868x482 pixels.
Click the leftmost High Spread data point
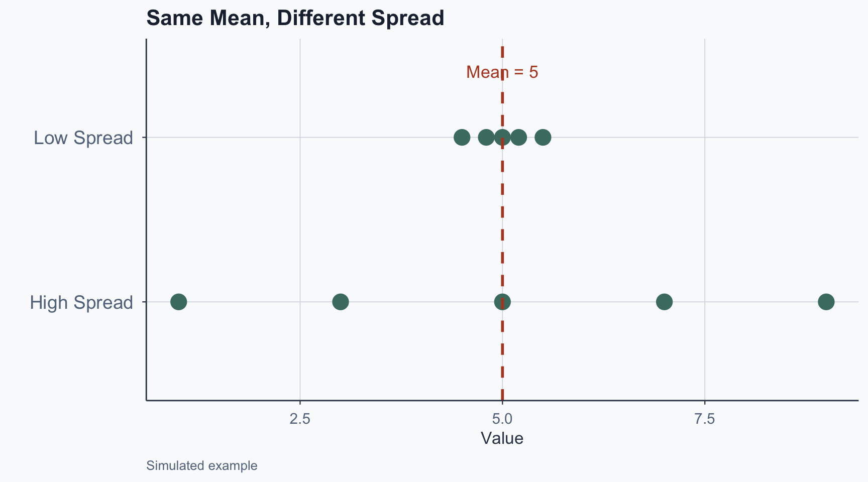178,302
